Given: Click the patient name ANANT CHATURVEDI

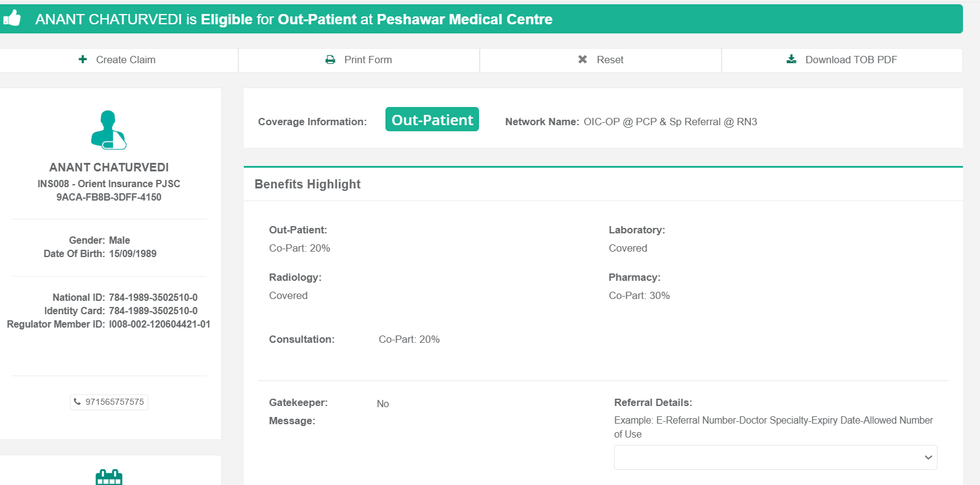Looking at the screenshot, I should pyautogui.click(x=109, y=167).
